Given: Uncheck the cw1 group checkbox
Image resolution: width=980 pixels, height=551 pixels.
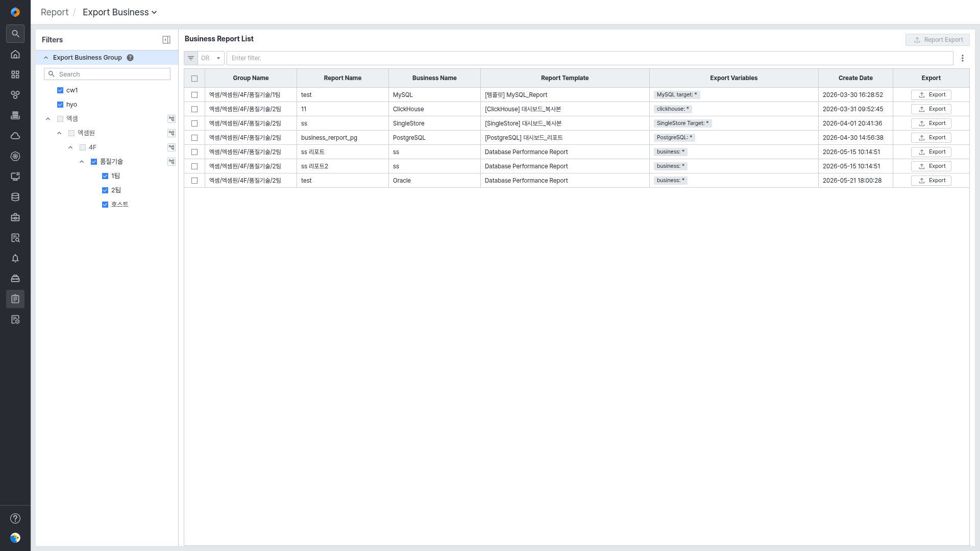Looking at the screenshot, I should click(60, 90).
